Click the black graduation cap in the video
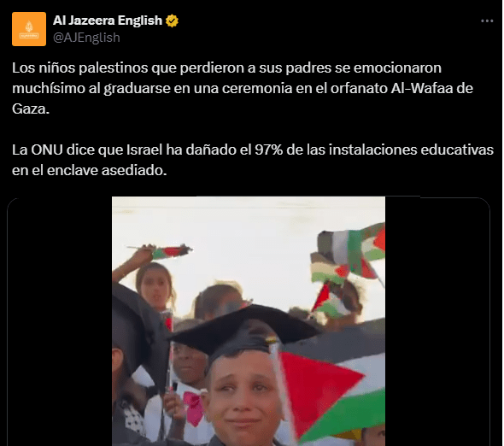504x446 pixels. pyautogui.click(x=246, y=332)
